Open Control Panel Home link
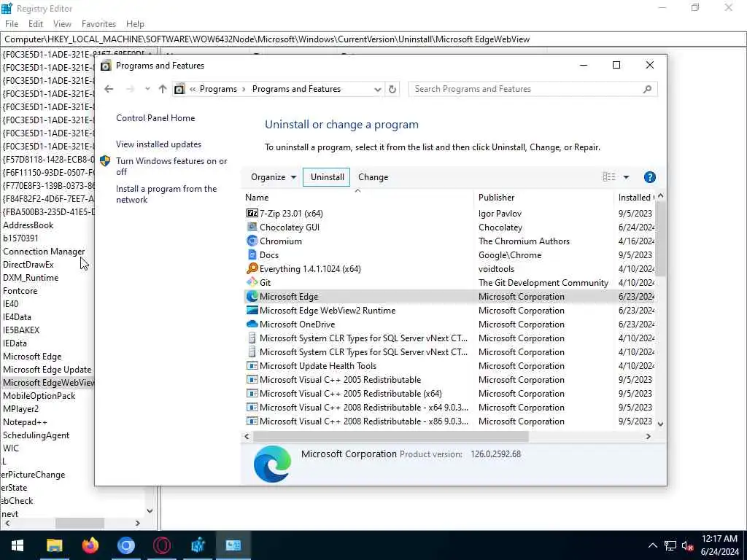This screenshot has height=560, width=747. (x=155, y=118)
